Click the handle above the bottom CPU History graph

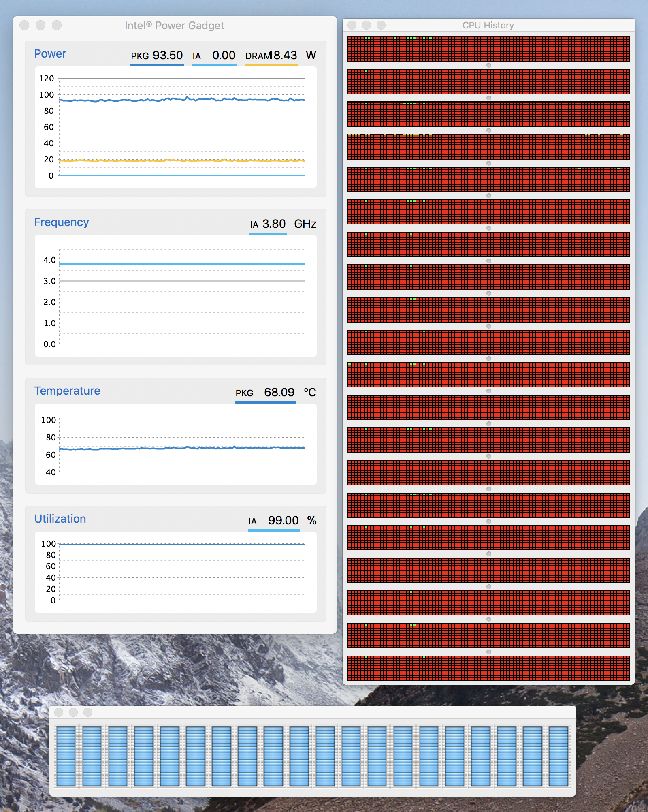click(489, 652)
